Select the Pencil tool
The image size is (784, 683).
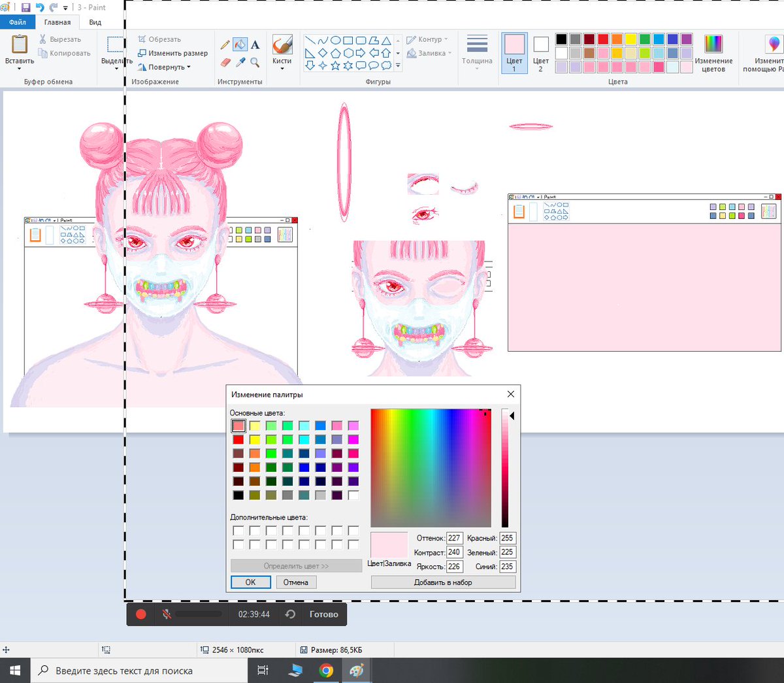[x=225, y=44]
